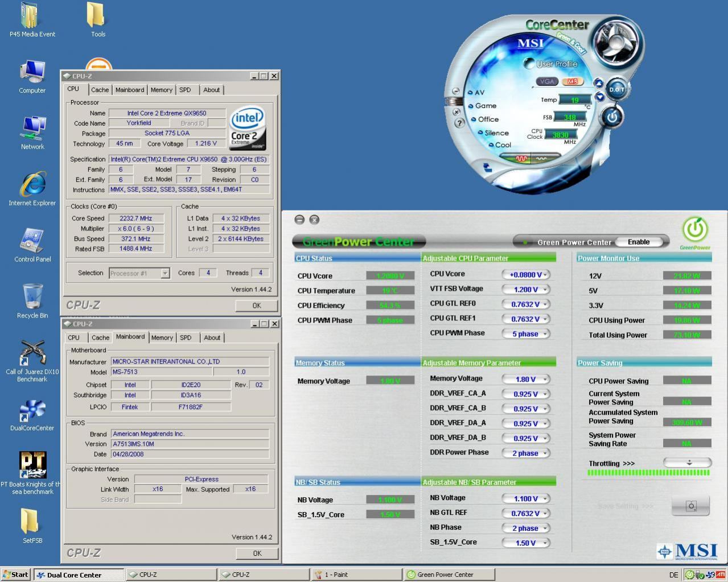Image resolution: width=728 pixels, height=582 pixels.
Task: Open the DDR_VREF_CA_A dropdown
Action: pos(526,394)
